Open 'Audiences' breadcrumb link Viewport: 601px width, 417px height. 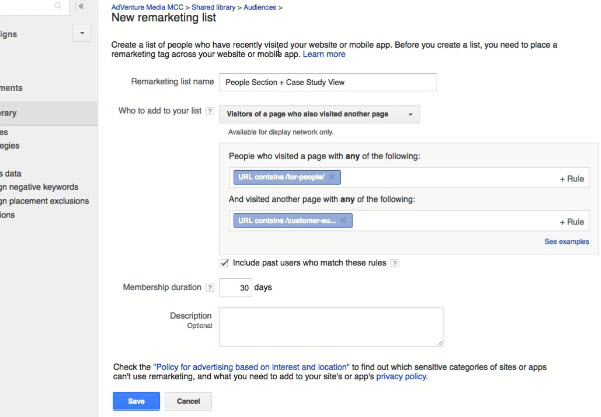262,7
